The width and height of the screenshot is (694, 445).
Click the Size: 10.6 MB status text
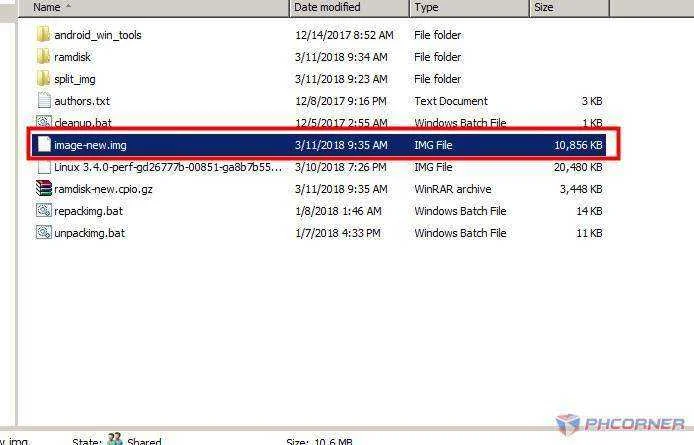[319, 441]
